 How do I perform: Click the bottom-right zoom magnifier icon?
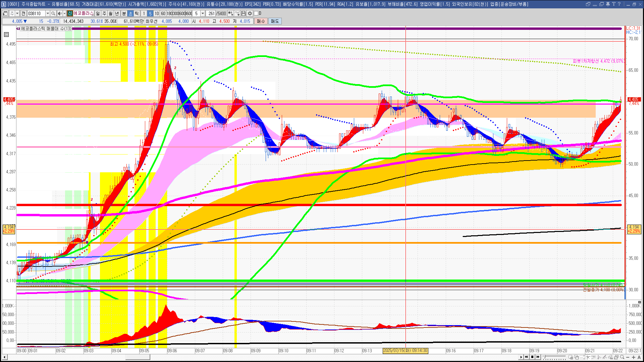coord(622,357)
